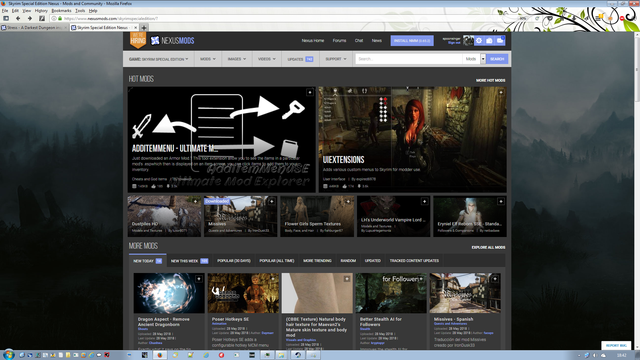Open the account settings gear icon
640x360 pixels.
coord(479,40)
